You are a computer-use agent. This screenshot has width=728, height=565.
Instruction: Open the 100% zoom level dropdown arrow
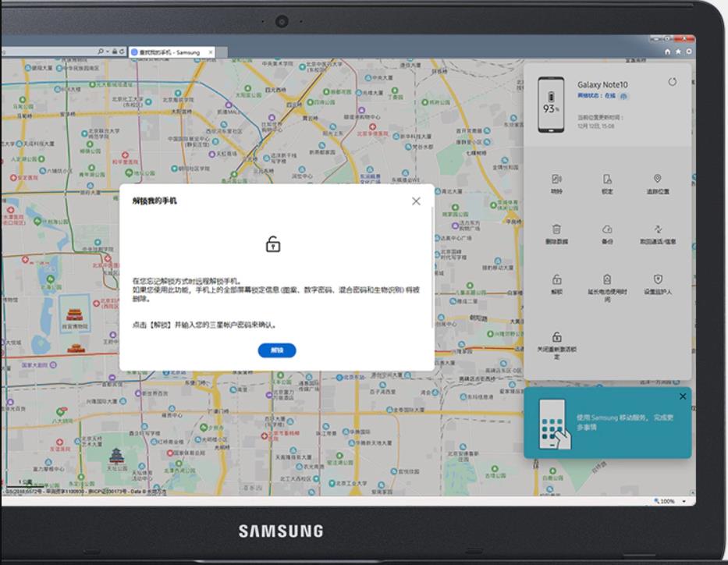(x=684, y=501)
